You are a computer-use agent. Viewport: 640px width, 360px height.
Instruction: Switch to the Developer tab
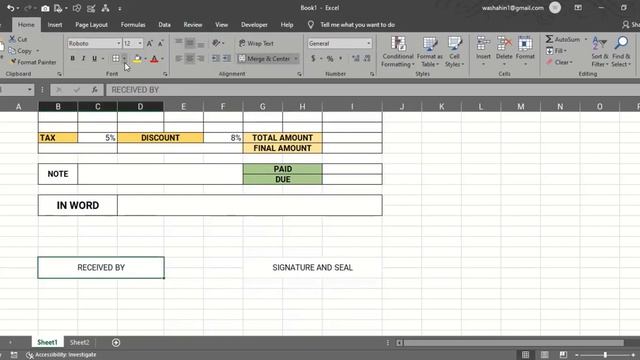click(254, 25)
